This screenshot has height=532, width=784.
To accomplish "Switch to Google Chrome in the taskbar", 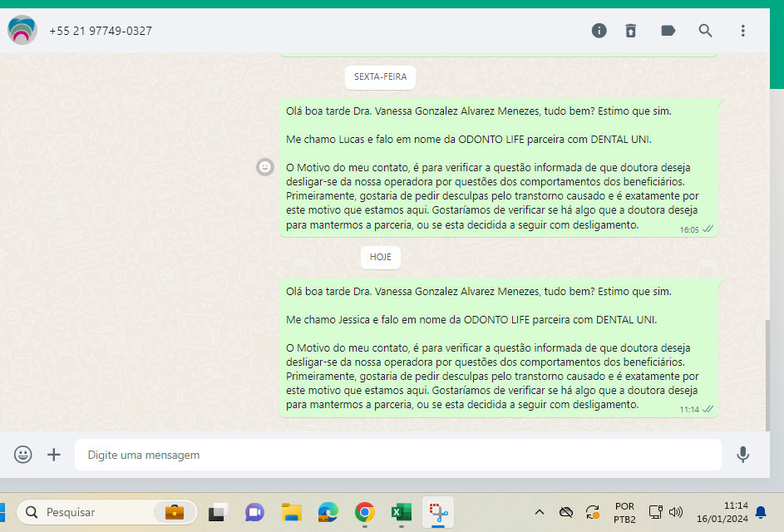I will [x=365, y=512].
